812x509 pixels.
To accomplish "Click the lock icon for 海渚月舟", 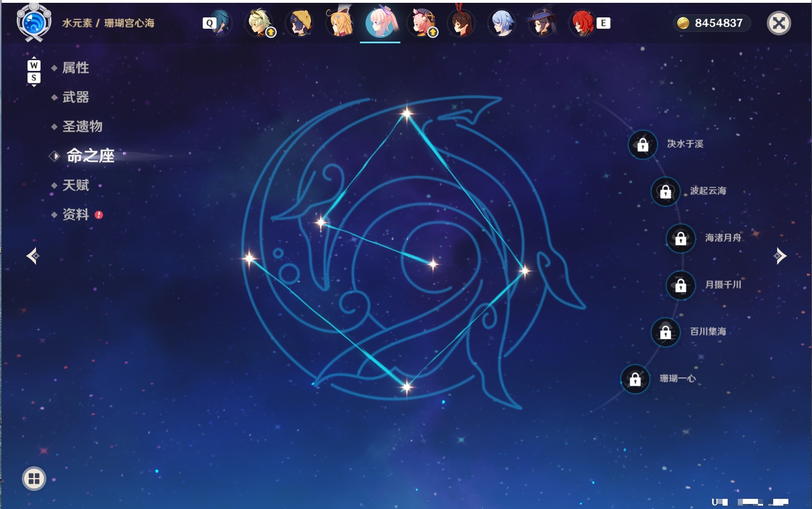I will (681, 238).
